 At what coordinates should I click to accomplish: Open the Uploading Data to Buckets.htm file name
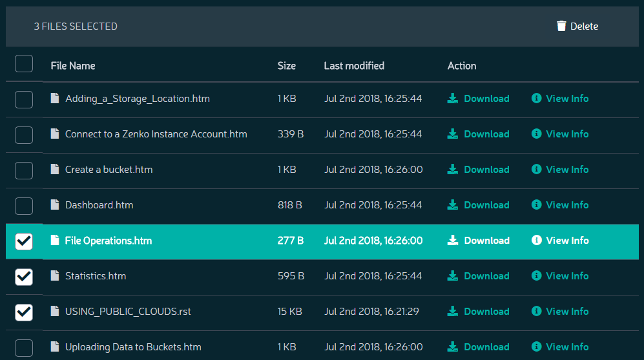[133, 347]
